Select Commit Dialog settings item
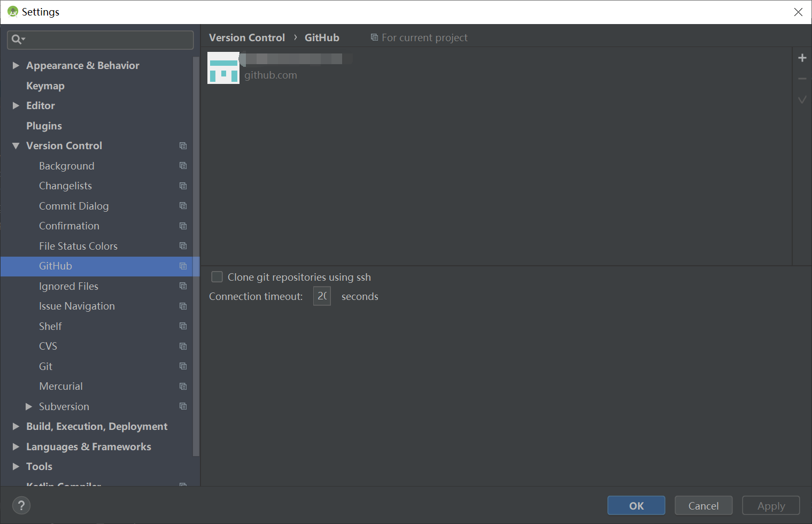This screenshot has width=812, height=524. (74, 206)
